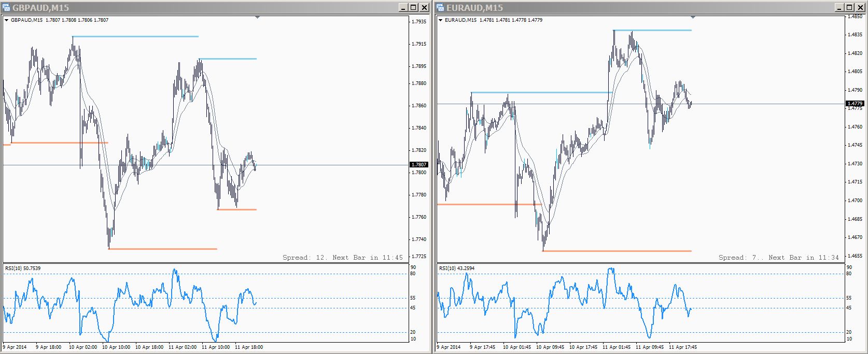868x354 pixels.
Task: Click the '9 Apr 2014' date label in GBPAUD window
Action: (x=15, y=347)
